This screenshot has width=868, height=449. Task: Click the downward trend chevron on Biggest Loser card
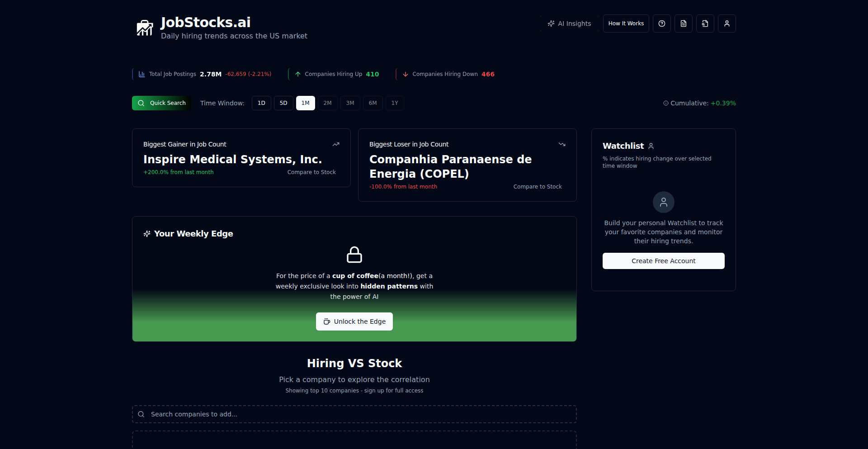click(x=561, y=144)
